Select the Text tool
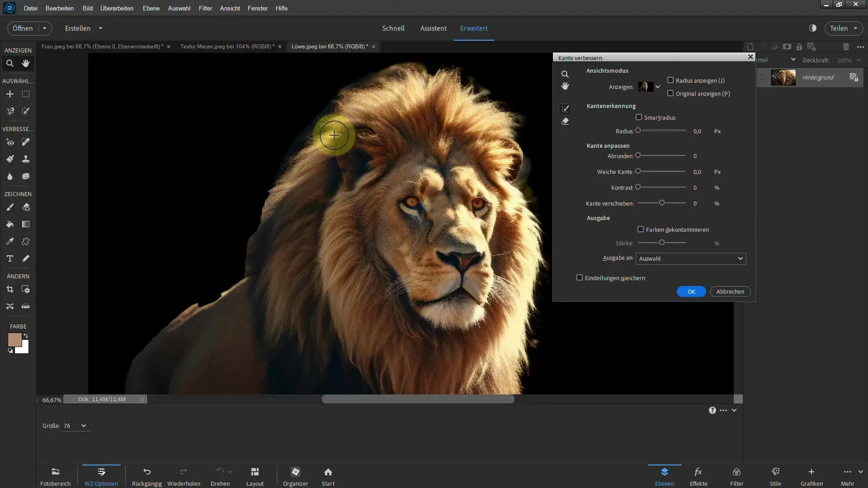This screenshot has width=868, height=488. (10, 258)
